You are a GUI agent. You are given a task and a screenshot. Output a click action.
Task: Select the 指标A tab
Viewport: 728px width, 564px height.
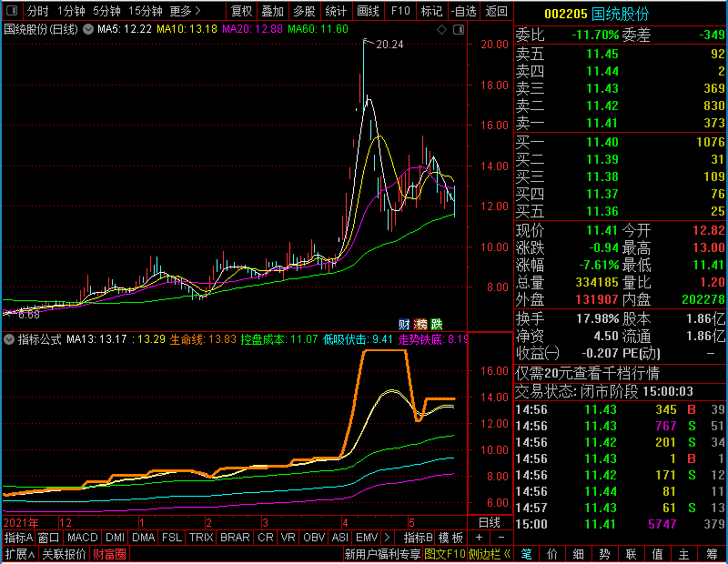pos(18,538)
